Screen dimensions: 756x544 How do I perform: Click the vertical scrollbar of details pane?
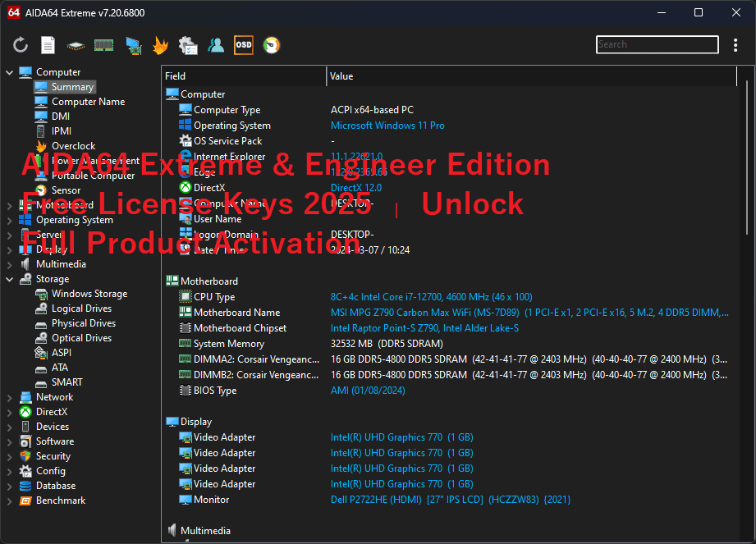point(746,158)
